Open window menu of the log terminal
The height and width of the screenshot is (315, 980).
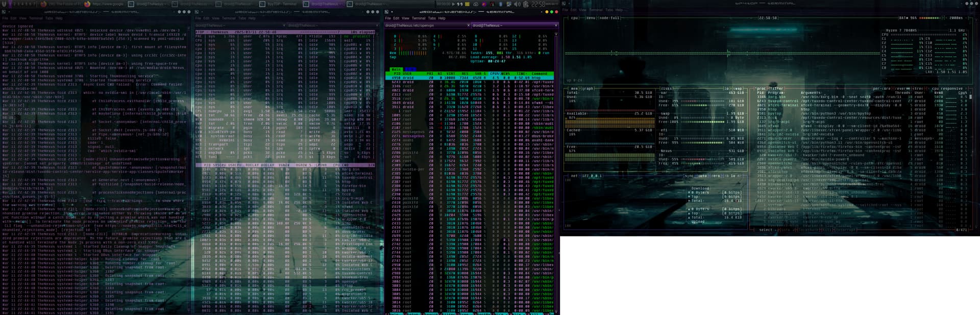point(3,11)
